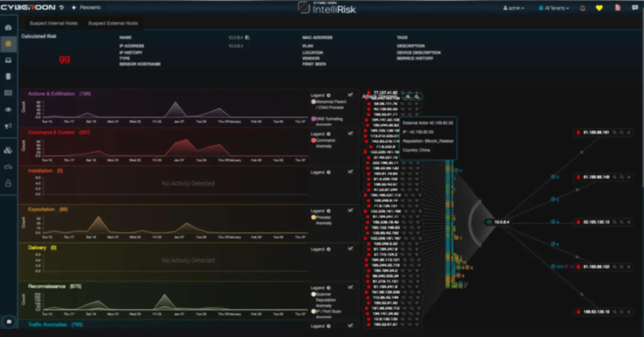Click the IP address value 10.0.8.4
644x337 pixels.
[x=236, y=46]
